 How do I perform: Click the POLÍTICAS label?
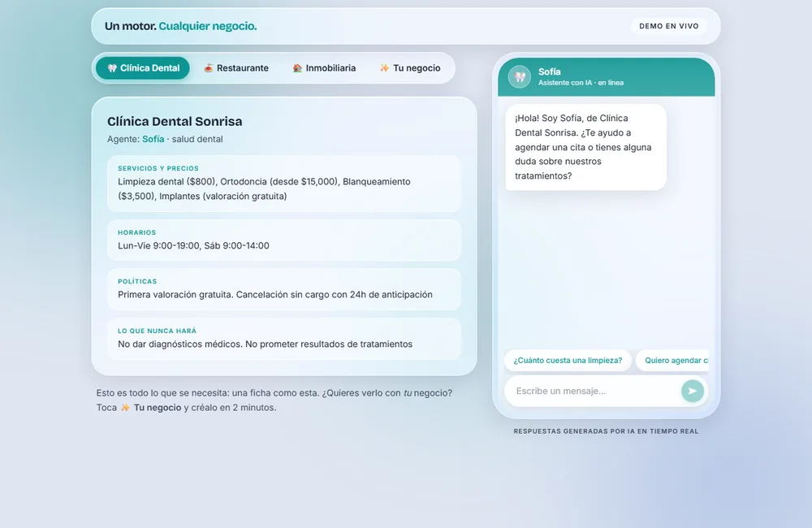[x=137, y=281]
